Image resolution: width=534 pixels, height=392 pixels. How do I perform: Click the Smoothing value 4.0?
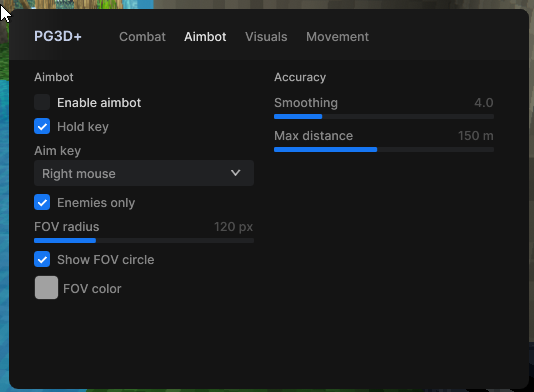pos(484,103)
